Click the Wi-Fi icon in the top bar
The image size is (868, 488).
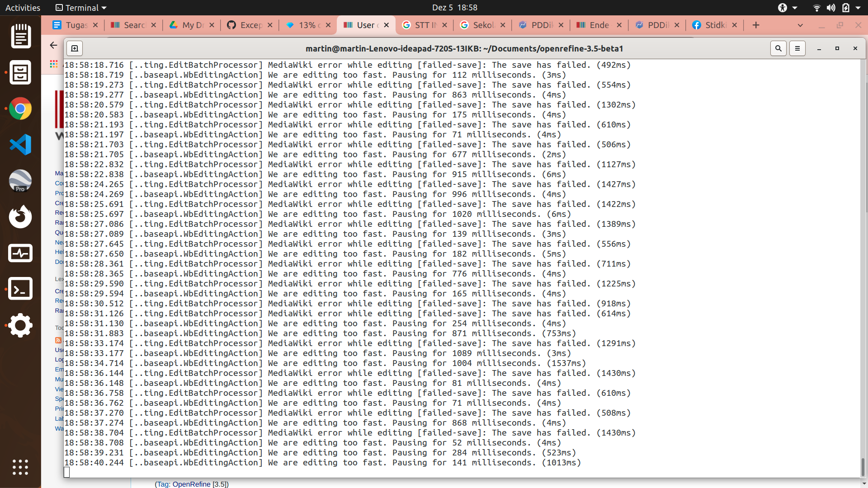(x=816, y=8)
